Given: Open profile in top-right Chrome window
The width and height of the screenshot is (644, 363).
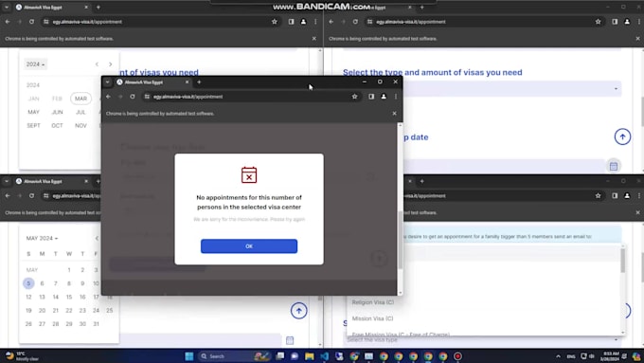Looking at the screenshot, I should (x=627, y=22).
